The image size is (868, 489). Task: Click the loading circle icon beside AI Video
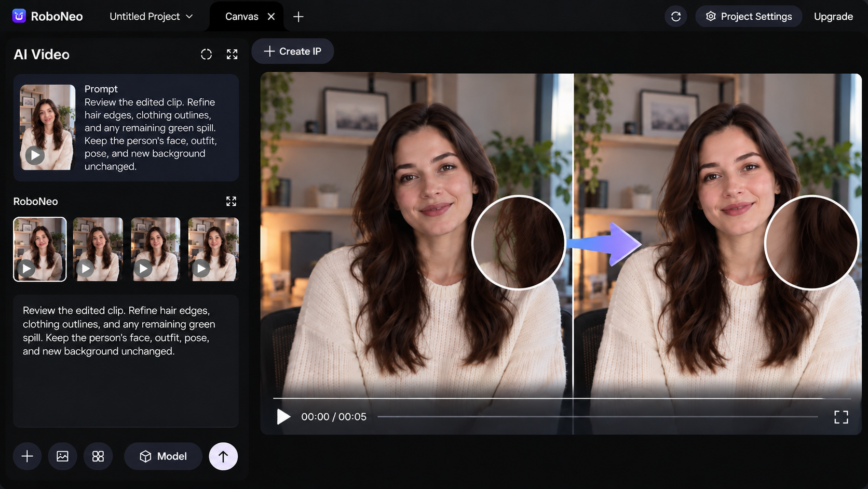[x=206, y=55]
